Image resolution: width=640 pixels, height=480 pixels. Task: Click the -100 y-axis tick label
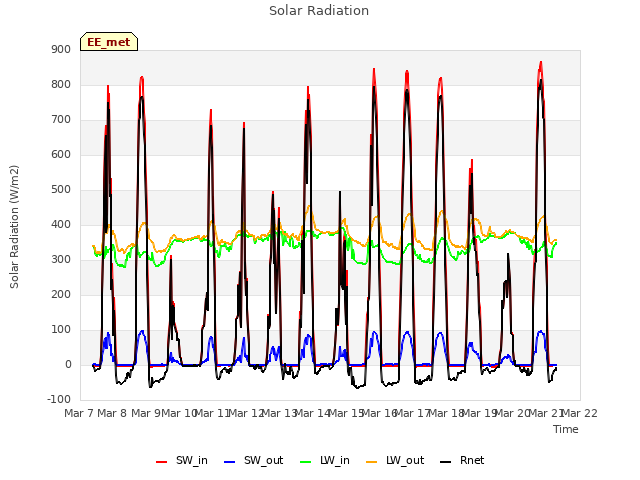(x=59, y=399)
